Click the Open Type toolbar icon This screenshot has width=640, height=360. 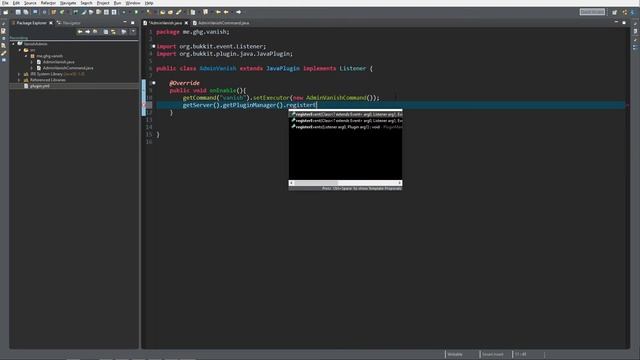coord(162,12)
